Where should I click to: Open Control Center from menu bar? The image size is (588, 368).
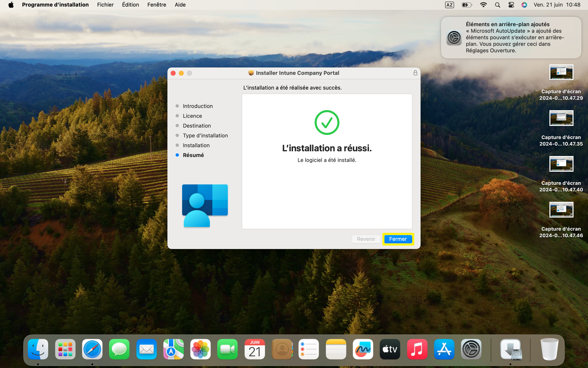tap(511, 5)
